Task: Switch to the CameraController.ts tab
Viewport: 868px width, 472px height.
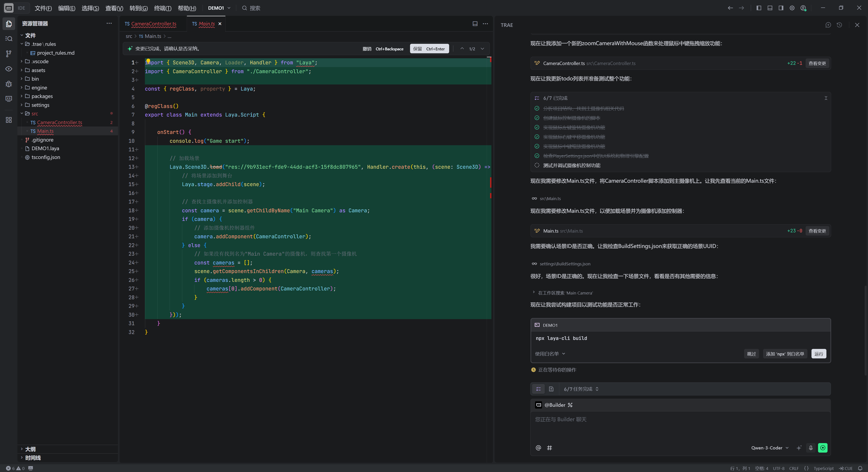Action: [153, 24]
